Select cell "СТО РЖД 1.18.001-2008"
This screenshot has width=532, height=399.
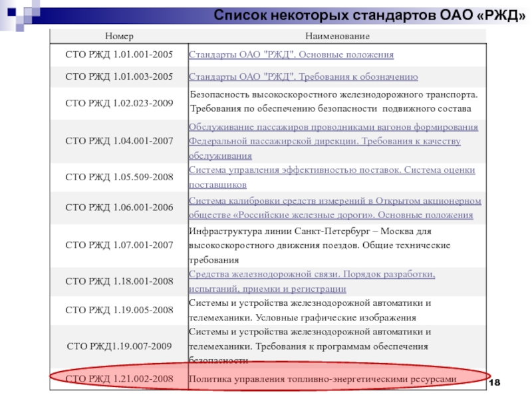pos(119,281)
